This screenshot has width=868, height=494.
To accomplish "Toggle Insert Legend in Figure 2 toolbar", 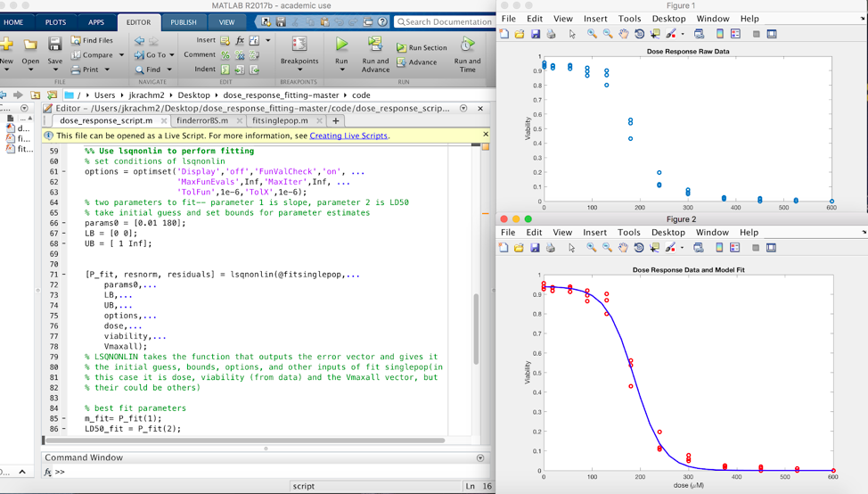I will coord(734,248).
